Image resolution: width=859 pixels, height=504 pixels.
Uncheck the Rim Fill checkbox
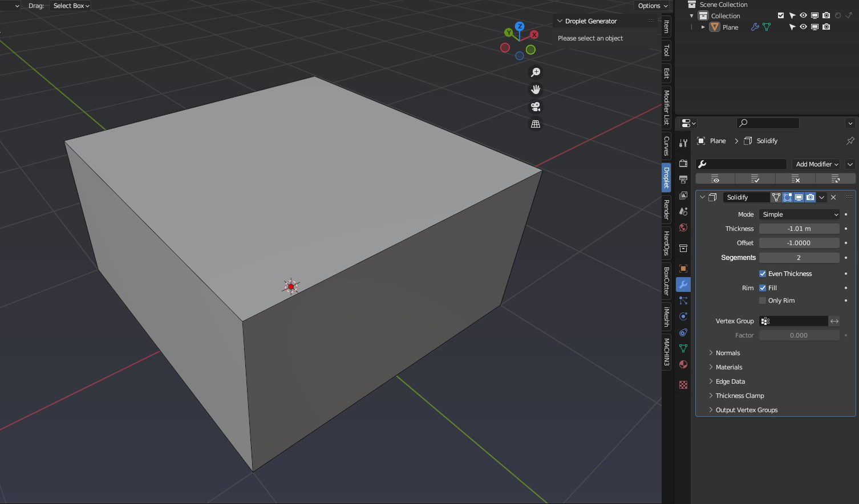[x=763, y=288]
